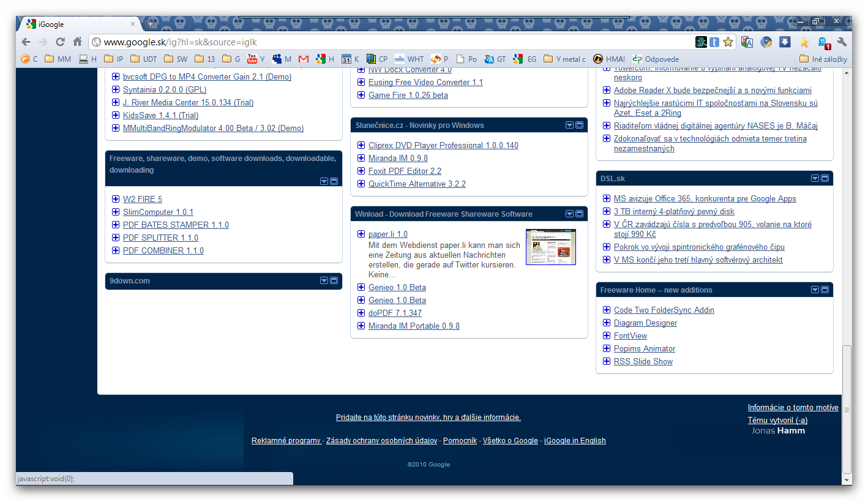Open the QuickTime Alternative 3.2.2 link
Viewport: 868px width, 502px height.
417,184
